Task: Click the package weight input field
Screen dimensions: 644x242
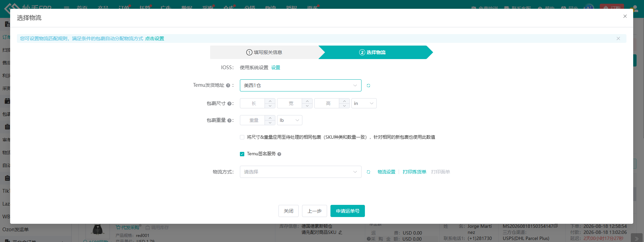Action: pyautogui.click(x=252, y=120)
